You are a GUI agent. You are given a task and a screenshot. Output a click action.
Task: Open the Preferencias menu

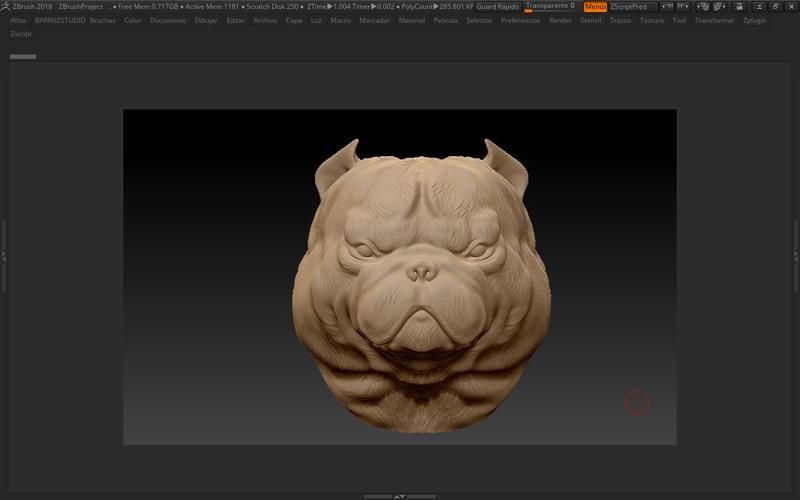point(520,20)
